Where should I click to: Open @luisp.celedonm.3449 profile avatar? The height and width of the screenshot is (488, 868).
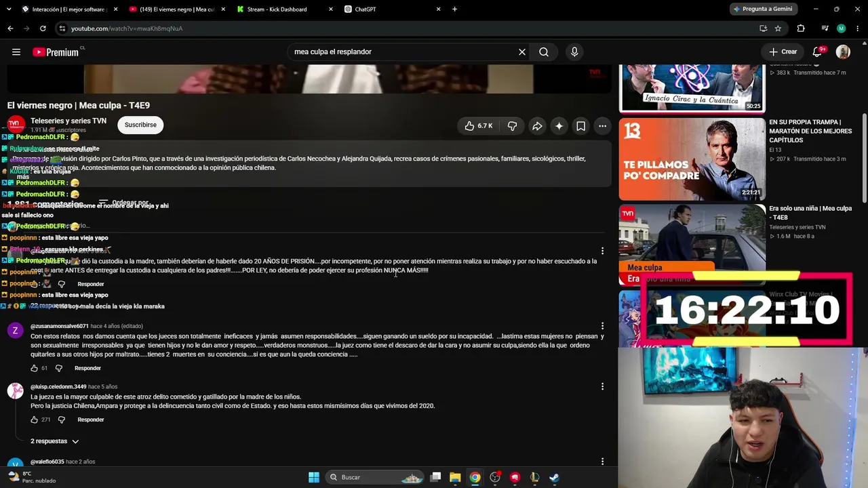tap(15, 391)
